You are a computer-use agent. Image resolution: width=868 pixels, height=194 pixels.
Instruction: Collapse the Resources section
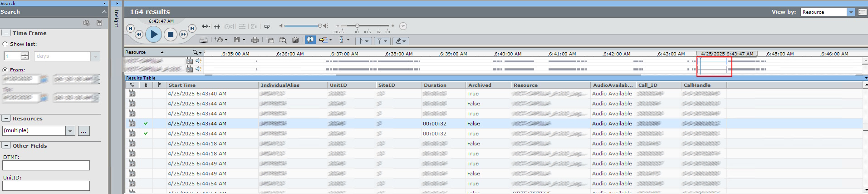coord(6,119)
